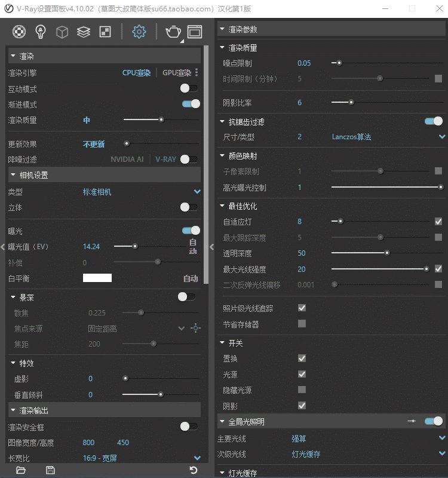Open the Materials tab icon
The height and width of the screenshot is (478, 448).
coord(19,32)
